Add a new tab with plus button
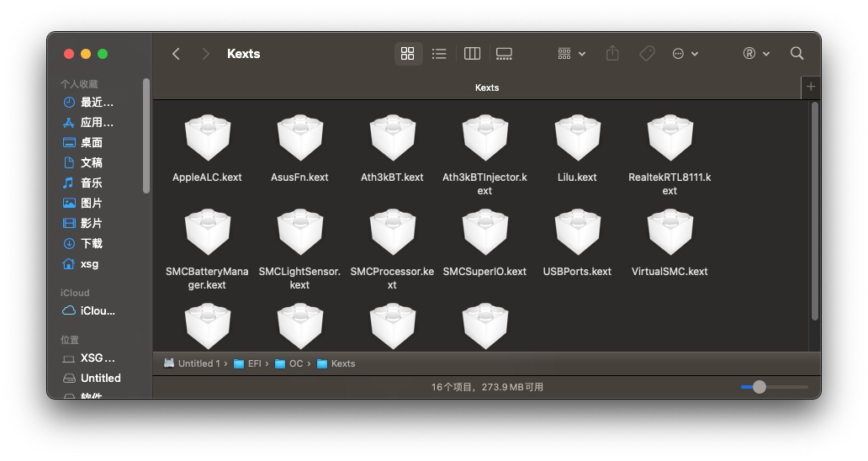868x461 pixels. 811,87
